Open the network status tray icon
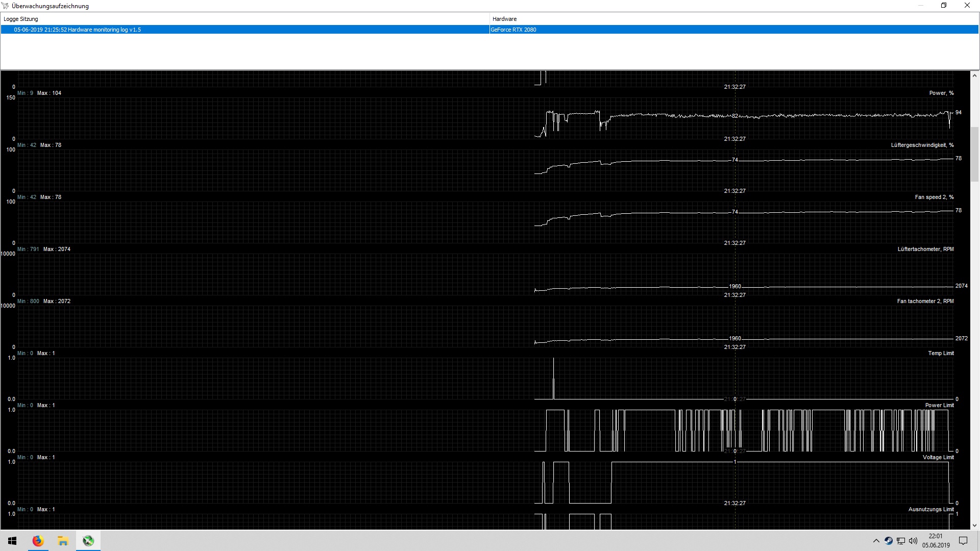This screenshot has width=980, height=551. [x=901, y=541]
